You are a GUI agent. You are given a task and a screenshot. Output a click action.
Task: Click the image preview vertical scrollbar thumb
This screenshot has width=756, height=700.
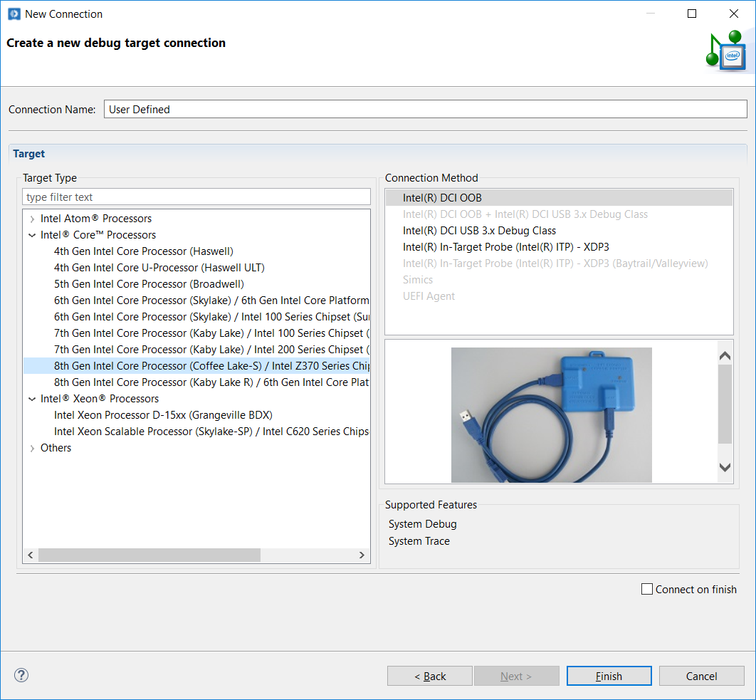pos(725,404)
